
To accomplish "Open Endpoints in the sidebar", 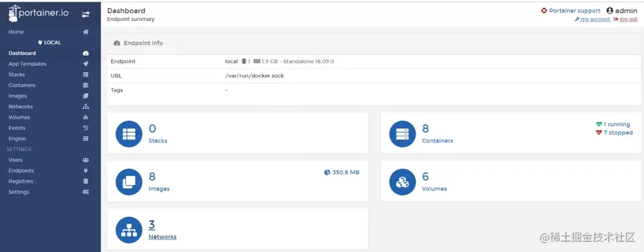I will pyautogui.click(x=21, y=171).
